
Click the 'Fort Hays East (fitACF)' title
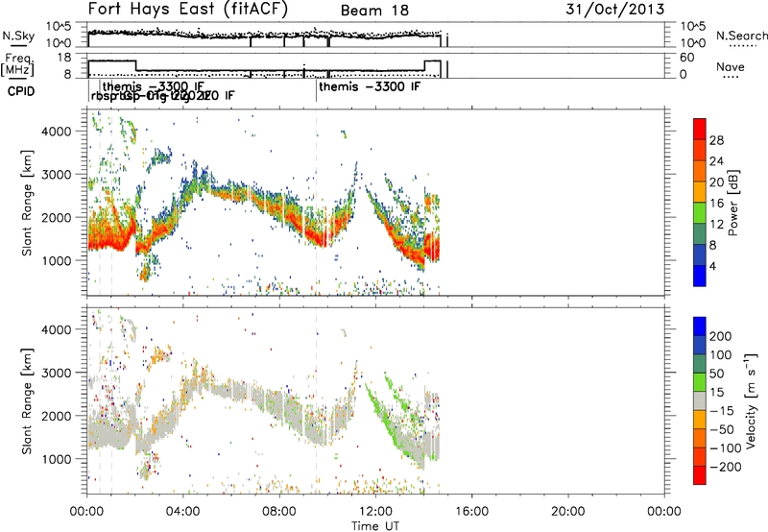point(188,10)
